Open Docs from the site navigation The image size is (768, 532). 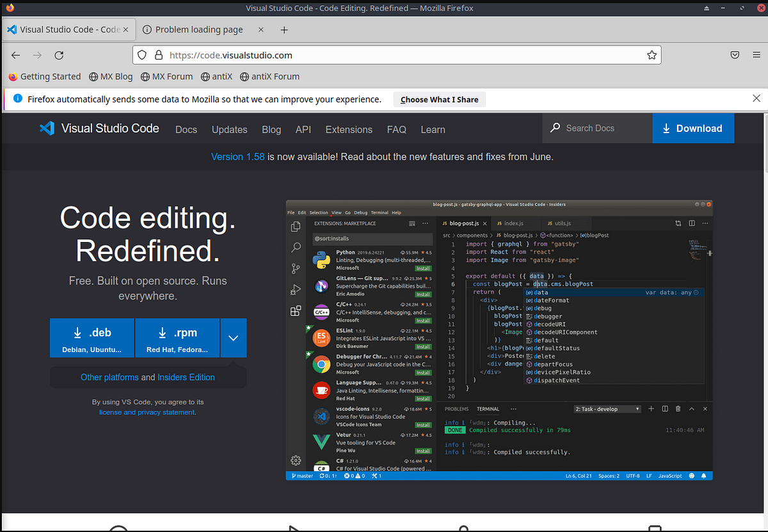tap(186, 130)
